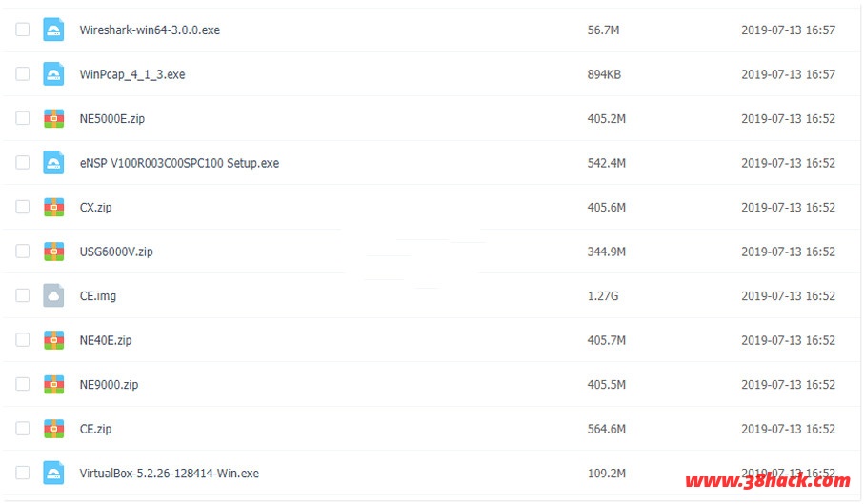Mark the checkbox for VirtualBox-5.2.26-128414-Win.exe
Viewport: 864px width, 504px height.
click(x=23, y=473)
